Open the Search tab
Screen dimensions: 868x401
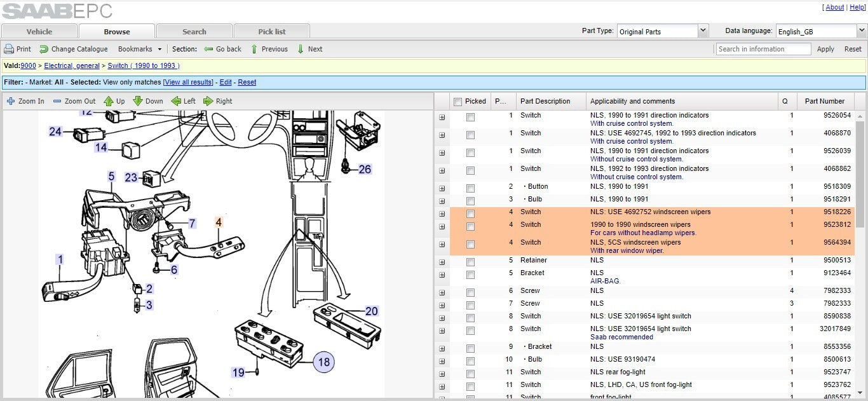[x=194, y=31]
